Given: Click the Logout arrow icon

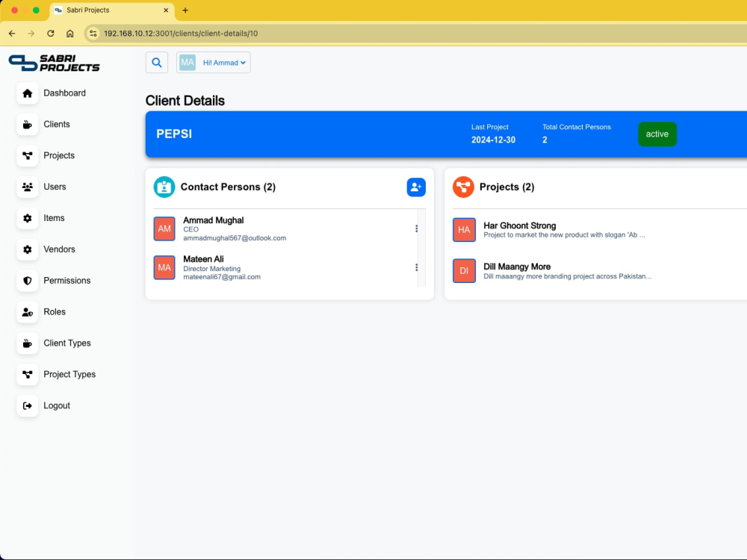Looking at the screenshot, I should 27,405.
